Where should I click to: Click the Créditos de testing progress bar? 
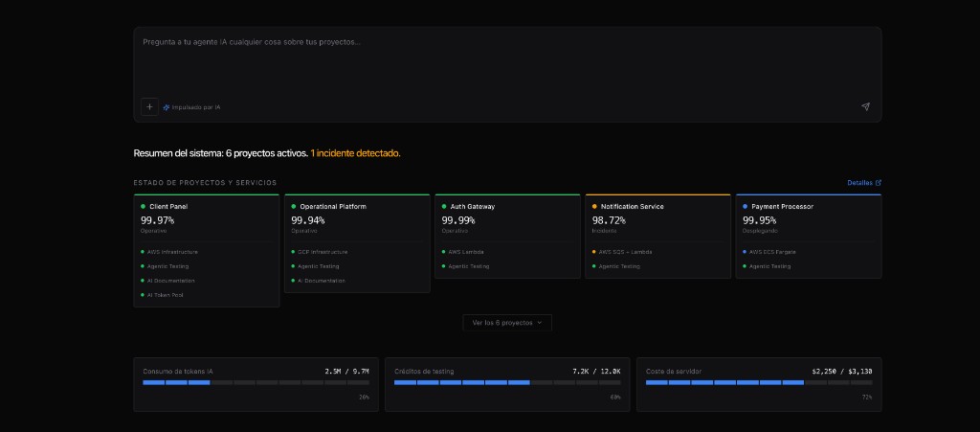point(507,382)
